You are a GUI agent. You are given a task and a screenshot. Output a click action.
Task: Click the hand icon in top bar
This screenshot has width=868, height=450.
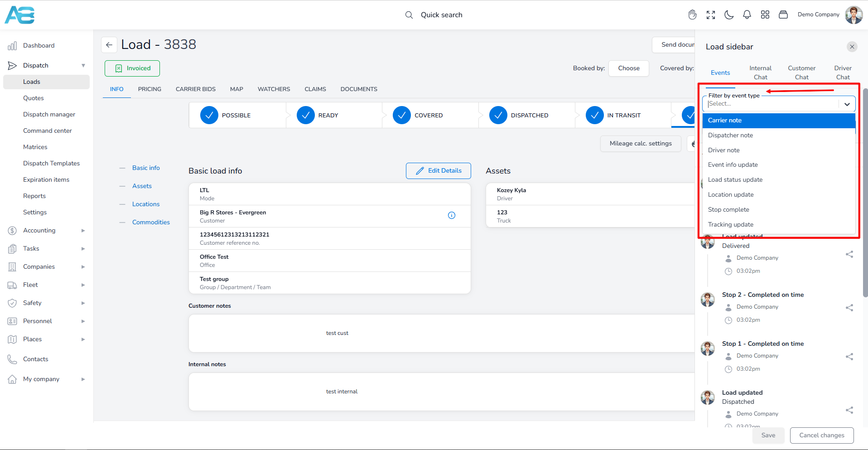coord(692,15)
